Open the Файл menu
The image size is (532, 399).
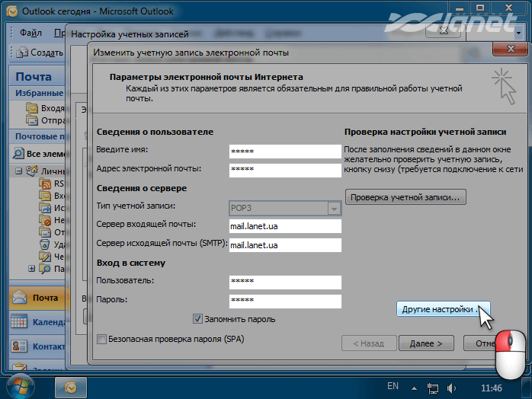pyautogui.click(x=30, y=33)
